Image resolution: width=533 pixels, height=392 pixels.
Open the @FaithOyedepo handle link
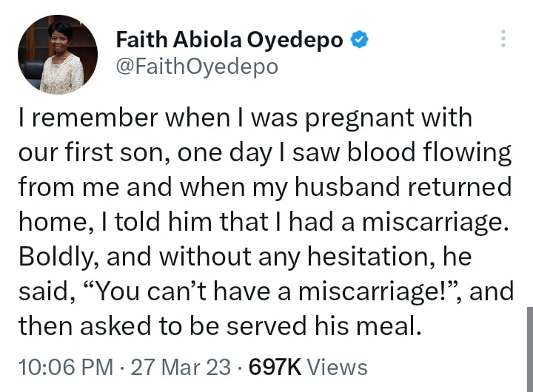pyautogui.click(x=197, y=67)
